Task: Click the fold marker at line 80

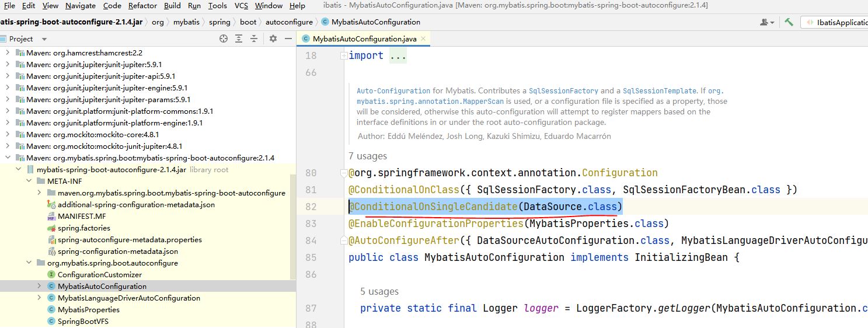Action: coord(344,173)
